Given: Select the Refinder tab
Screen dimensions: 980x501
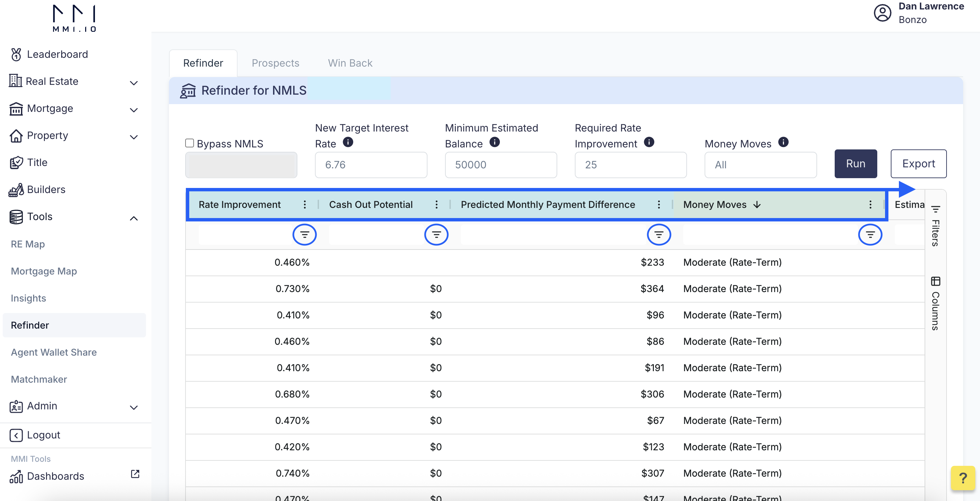Looking at the screenshot, I should [x=203, y=63].
